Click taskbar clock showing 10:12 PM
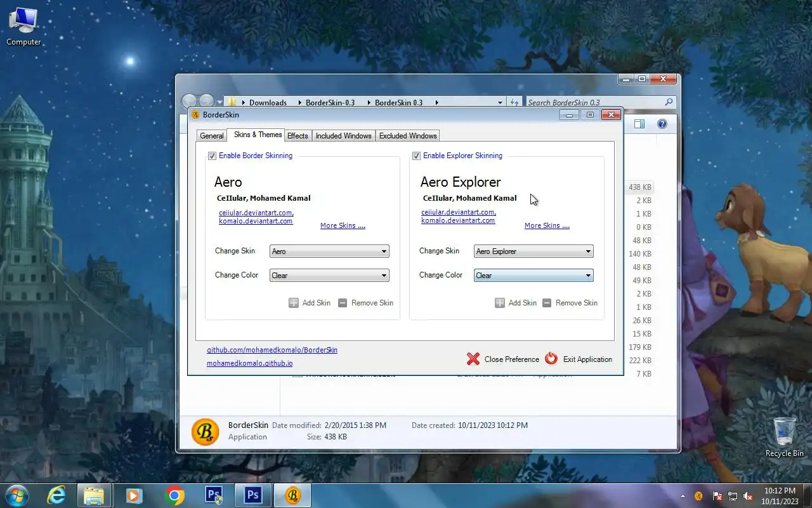This screenshot has height=508, width=812. click(780, 496)
